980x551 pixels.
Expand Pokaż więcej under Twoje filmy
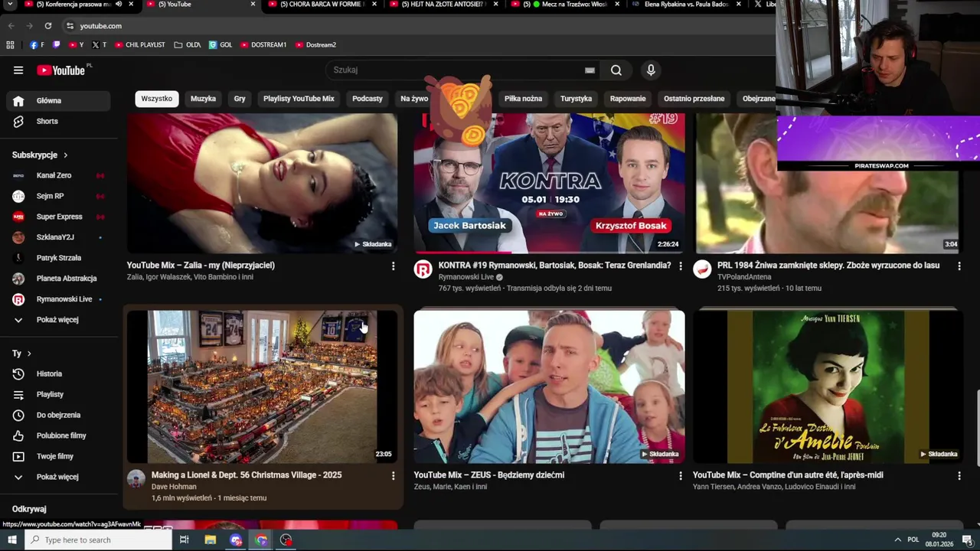click(x=58, y=477)
